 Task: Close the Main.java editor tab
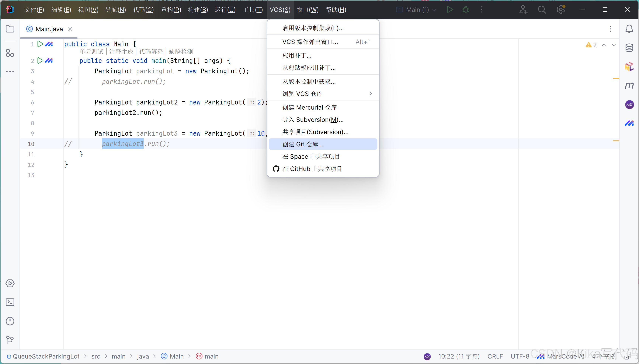coord(70,29)
